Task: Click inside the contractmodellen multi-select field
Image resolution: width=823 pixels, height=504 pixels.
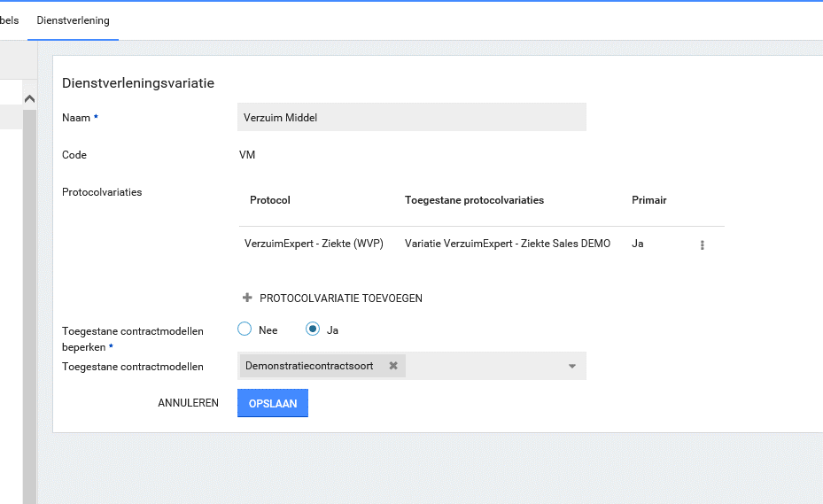Action: pos(487,366)
